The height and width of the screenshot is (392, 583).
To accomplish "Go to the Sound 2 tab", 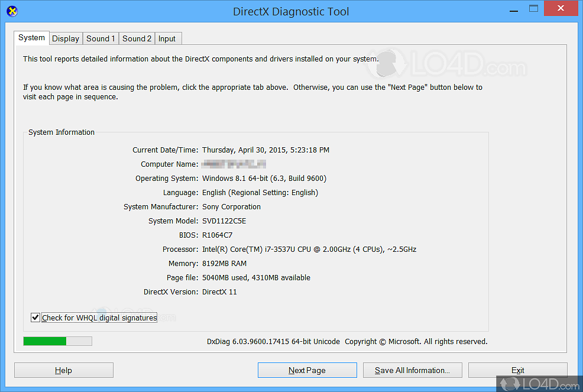I will [137, 38].
